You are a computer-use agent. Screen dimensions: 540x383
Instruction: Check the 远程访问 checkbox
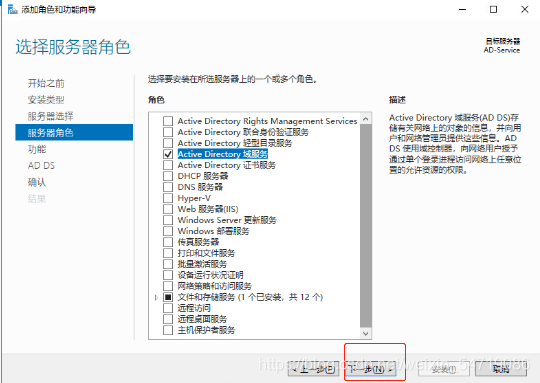pyautogui.click(x=168, y=308)
